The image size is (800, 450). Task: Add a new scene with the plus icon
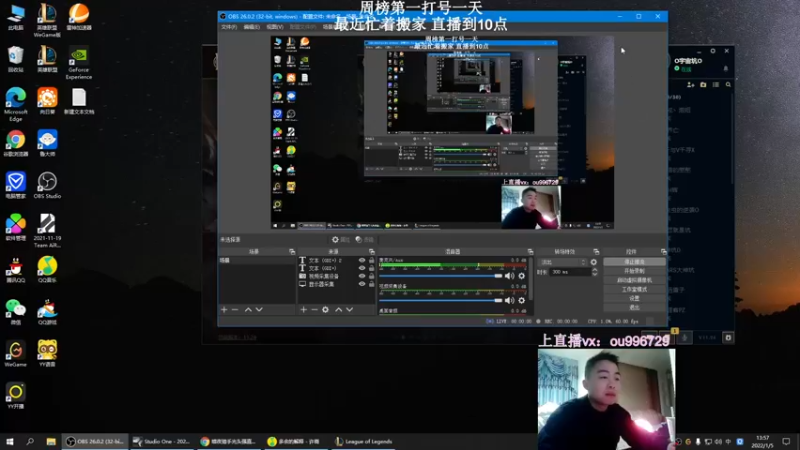pos(224,310)
